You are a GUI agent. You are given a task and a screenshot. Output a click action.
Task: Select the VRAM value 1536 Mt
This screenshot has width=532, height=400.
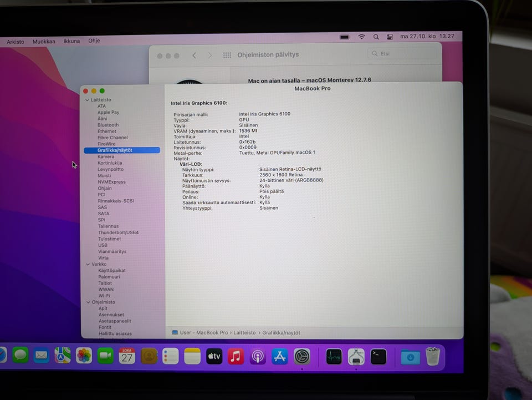[x=248, y=131]
